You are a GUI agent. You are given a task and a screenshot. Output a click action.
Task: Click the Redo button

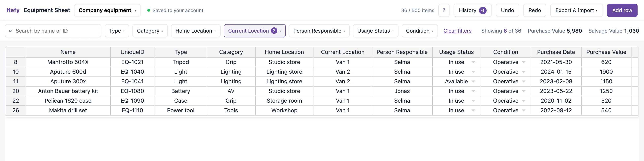coord(535,10)
